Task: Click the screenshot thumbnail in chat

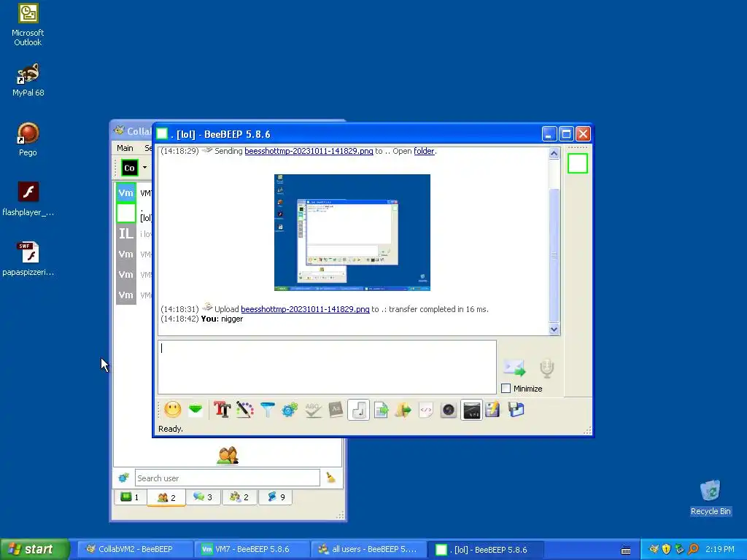Action: click(352, 233)
